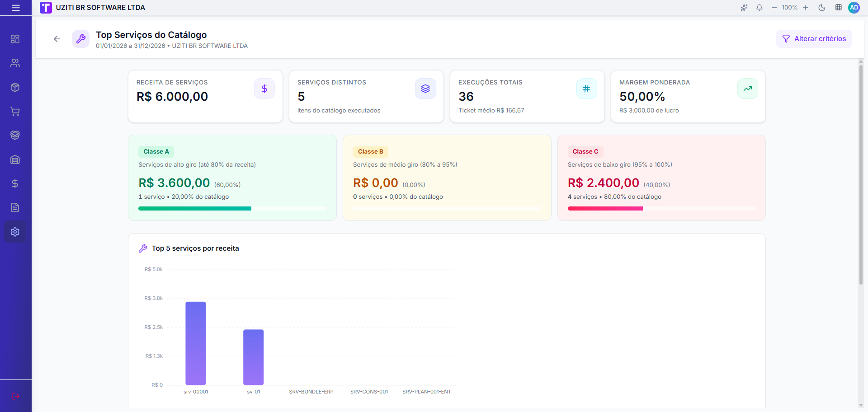Open the warehouse sidebar icon
The image size is (868, 412).
tap(15, 159)
